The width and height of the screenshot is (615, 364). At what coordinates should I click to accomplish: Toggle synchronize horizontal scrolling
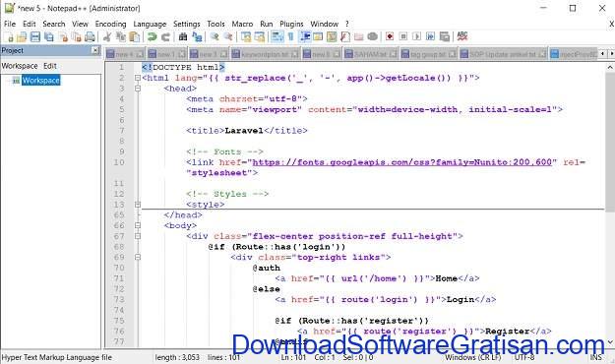[259, 36]
